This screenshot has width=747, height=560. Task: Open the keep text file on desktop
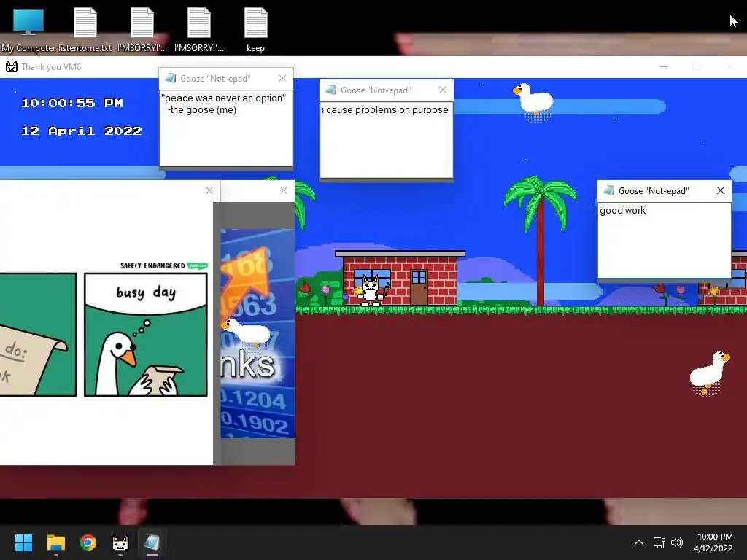point(256,29)
